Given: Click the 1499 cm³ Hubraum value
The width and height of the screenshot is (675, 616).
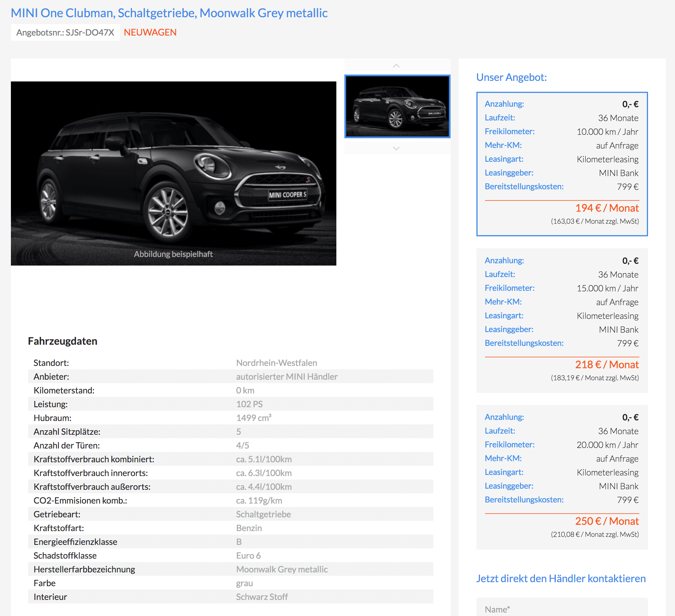Looking at the screenshot, I should (254, 418).
